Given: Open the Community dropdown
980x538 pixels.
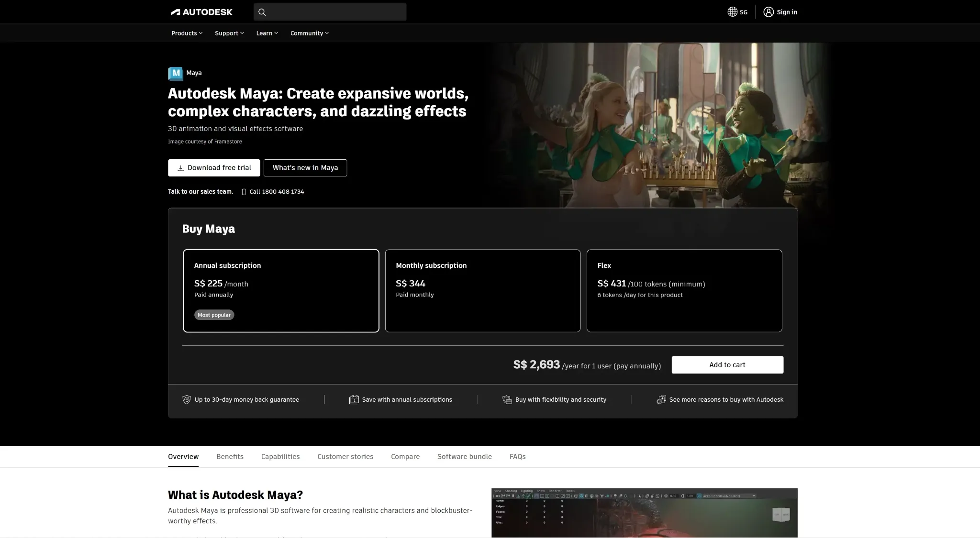Looking at the screenshot, I should [x=309, y=33].
